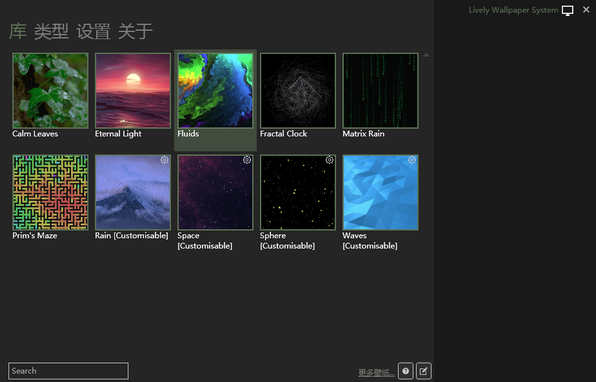This screenshot has height=382, width=596.
Task: Select the Fluids wallpaper thumbnail
Action: point(215,90)
